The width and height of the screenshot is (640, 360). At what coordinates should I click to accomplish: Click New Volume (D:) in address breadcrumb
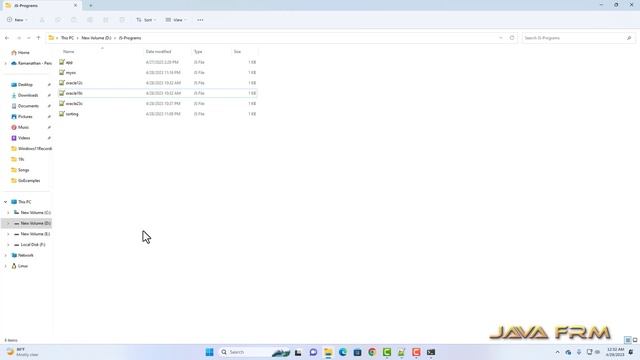(x=96, y=38)
